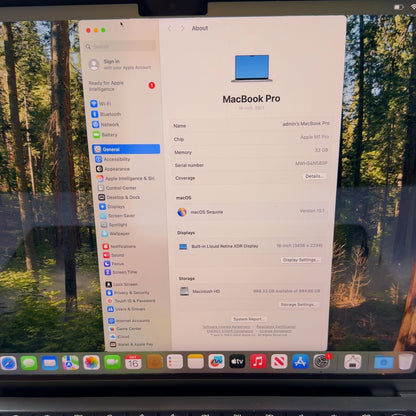
Task: Click the Storage Settings button
Action: click(x=298, y=305)
